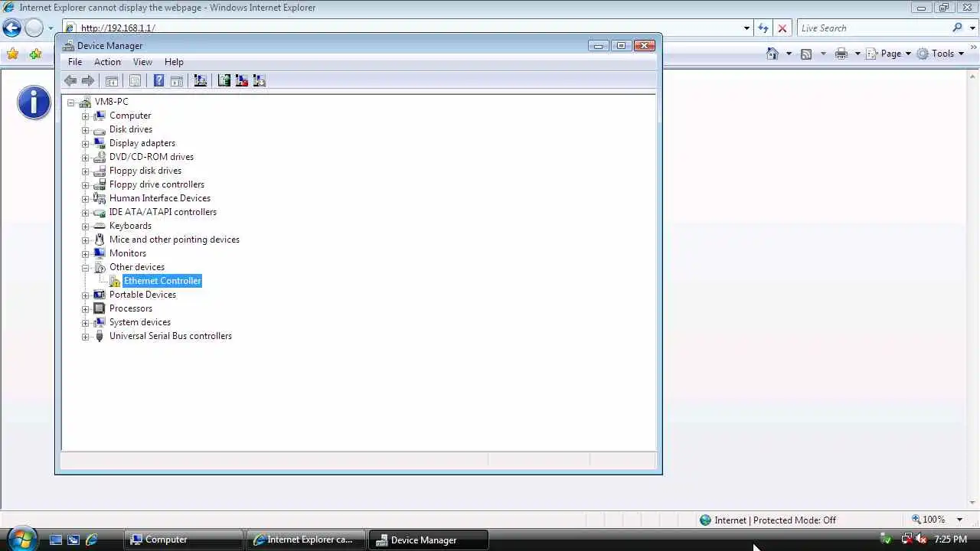The width and height of the screenshot is (980, 551).
Task: Click the red Stop X icon in IE
Action: (782, 28)
